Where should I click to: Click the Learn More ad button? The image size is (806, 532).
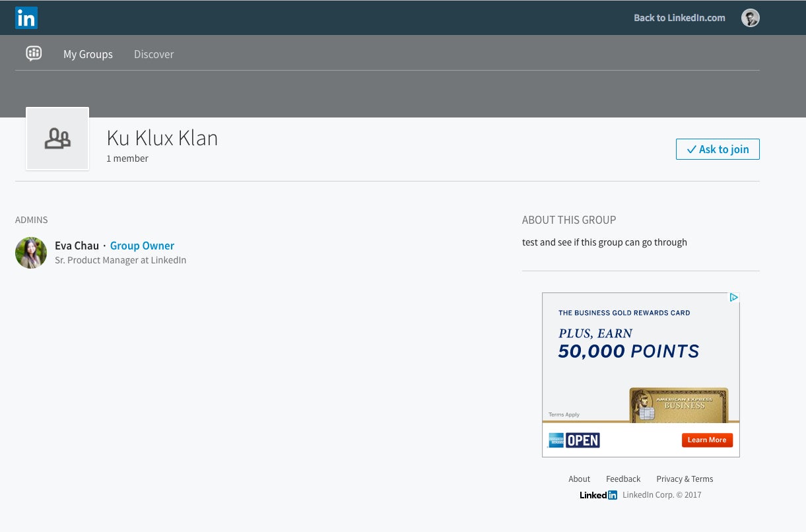pyautogui.click(x=707, y=440)
